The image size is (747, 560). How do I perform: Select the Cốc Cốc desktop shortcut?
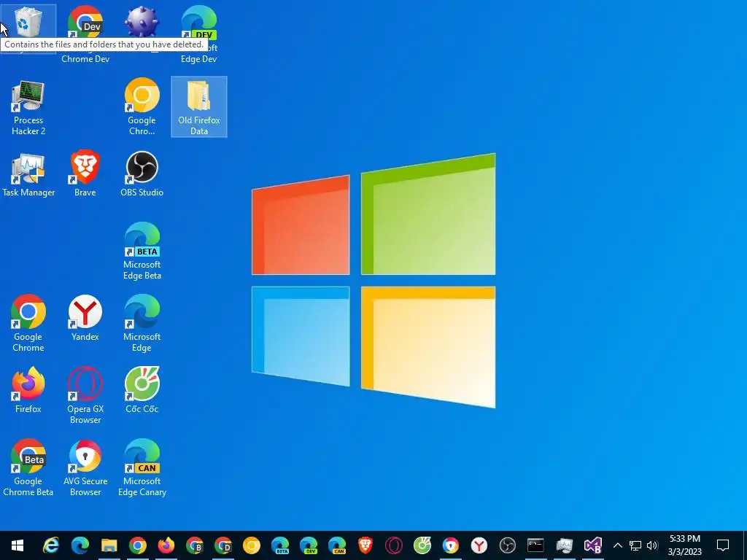tap(142, 391)
